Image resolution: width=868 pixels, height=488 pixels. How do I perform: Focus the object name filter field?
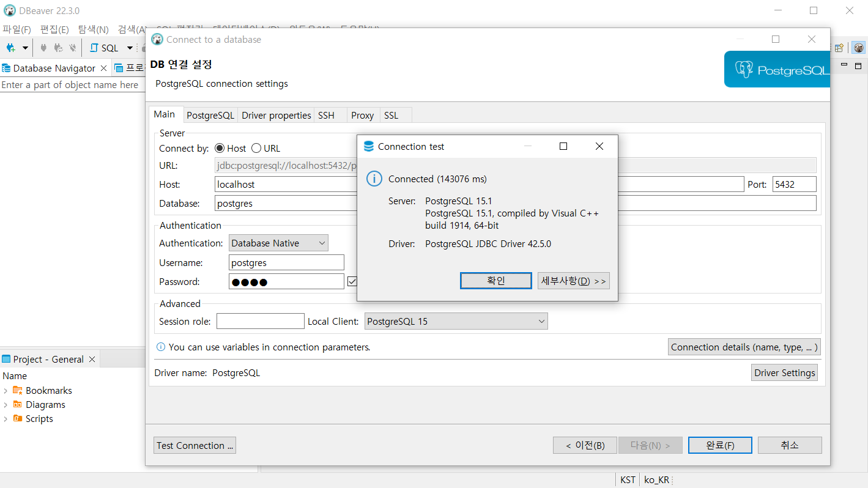[x=72, y=85]
